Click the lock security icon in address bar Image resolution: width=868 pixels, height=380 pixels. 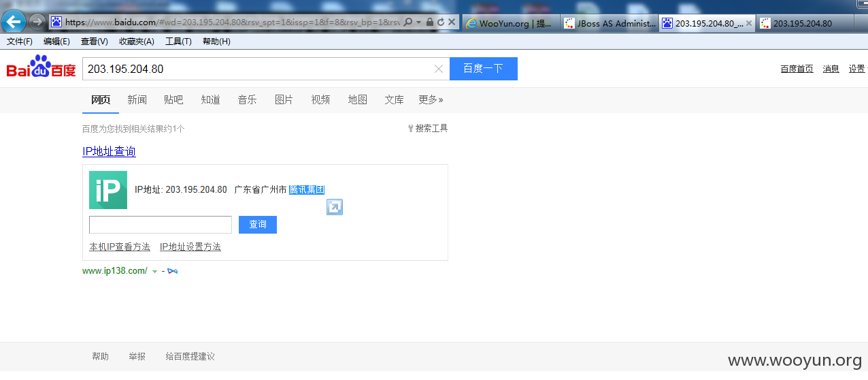430,22
